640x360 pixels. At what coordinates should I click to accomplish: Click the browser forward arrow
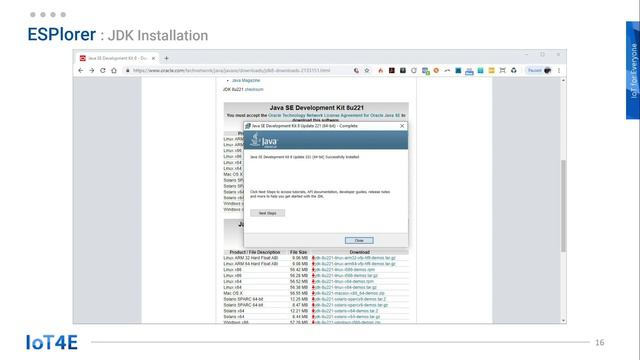tap(91, 71)
